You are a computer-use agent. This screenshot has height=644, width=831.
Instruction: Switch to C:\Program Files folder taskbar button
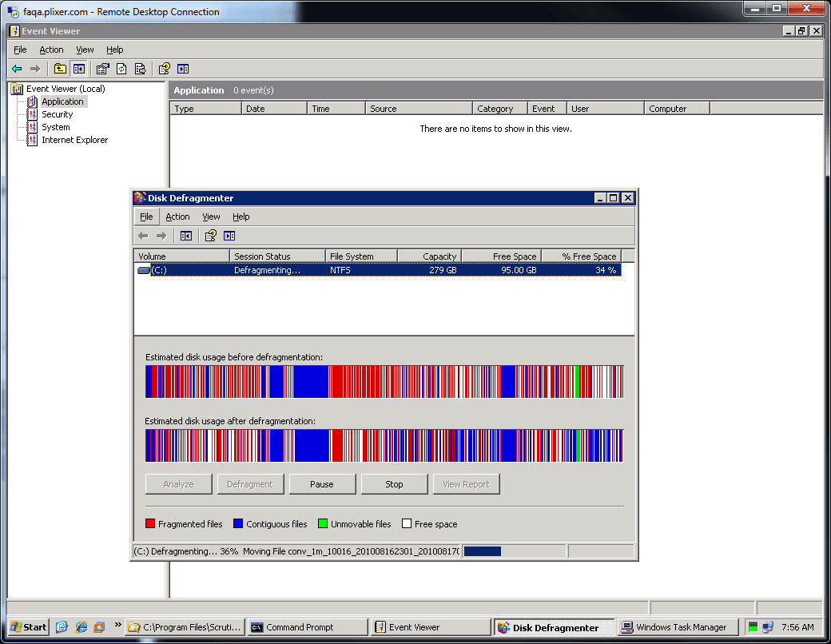(x=185, y=627)
